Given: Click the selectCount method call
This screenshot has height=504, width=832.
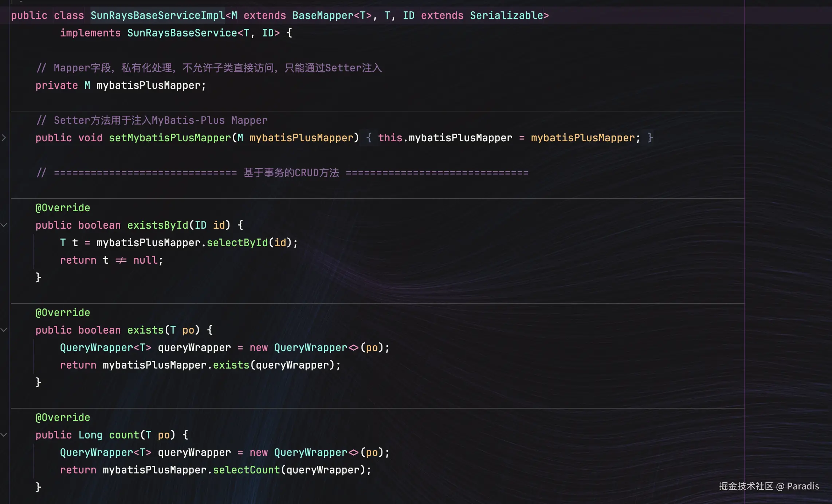Looking at the screenshot, I should click(x=246, y=470).
